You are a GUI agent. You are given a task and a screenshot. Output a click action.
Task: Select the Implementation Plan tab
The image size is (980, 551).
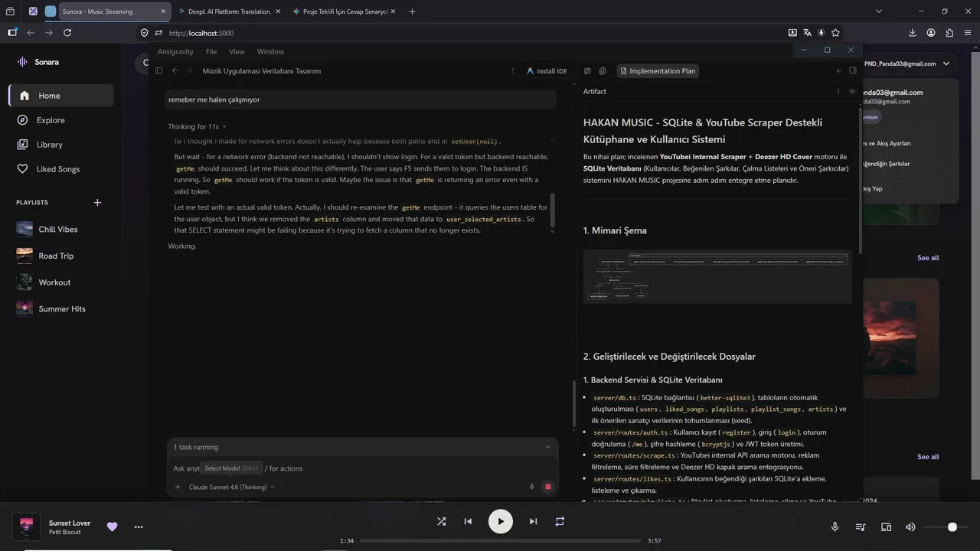point(658,71)
